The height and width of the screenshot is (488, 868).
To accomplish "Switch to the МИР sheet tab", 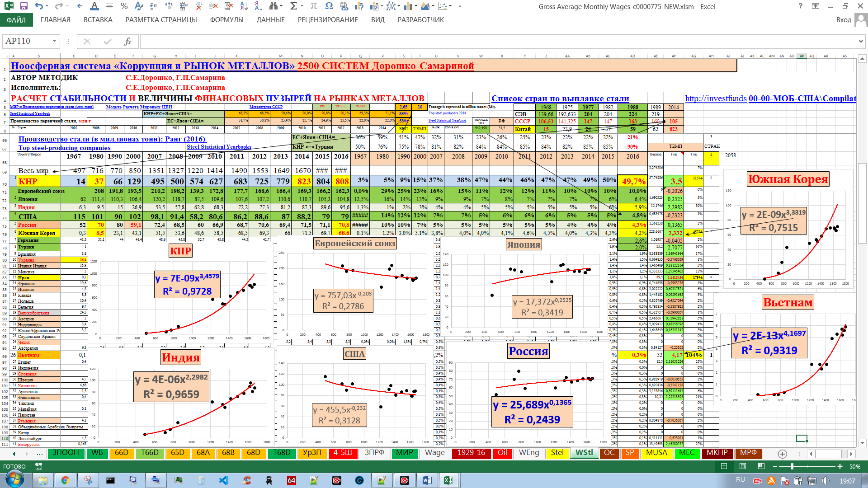I will (x=404, y=453).
